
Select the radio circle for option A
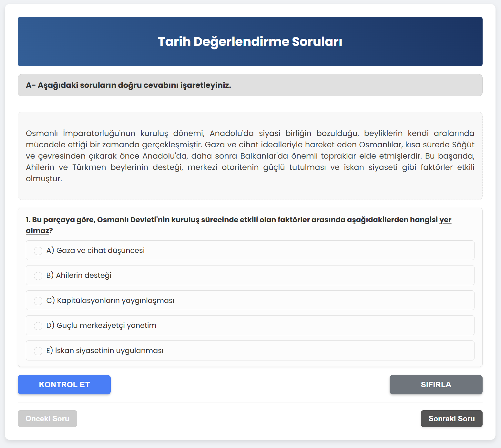pyautogui.click(x=38, y=251)
